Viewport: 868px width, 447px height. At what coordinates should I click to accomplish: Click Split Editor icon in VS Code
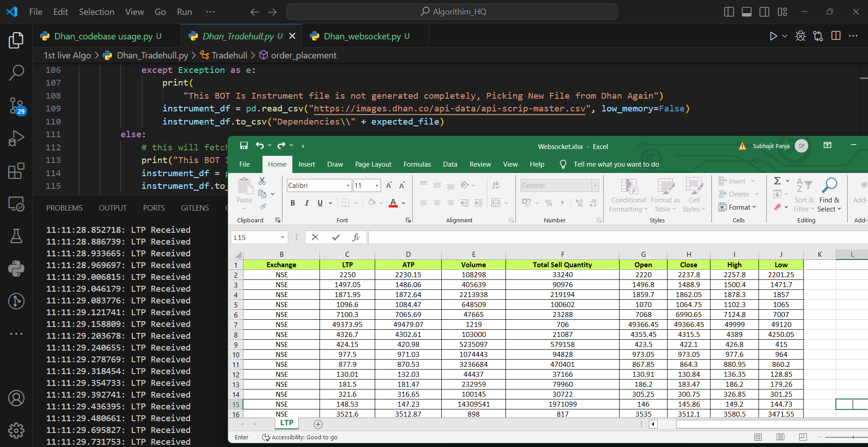[836, 36]
